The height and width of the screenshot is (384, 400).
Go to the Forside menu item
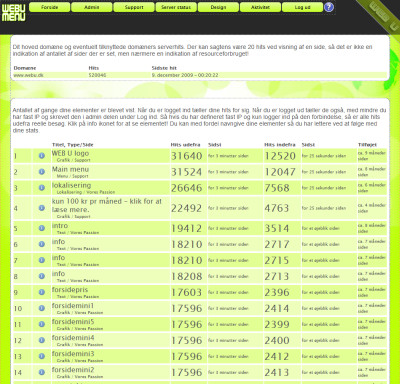coord(50,7)
